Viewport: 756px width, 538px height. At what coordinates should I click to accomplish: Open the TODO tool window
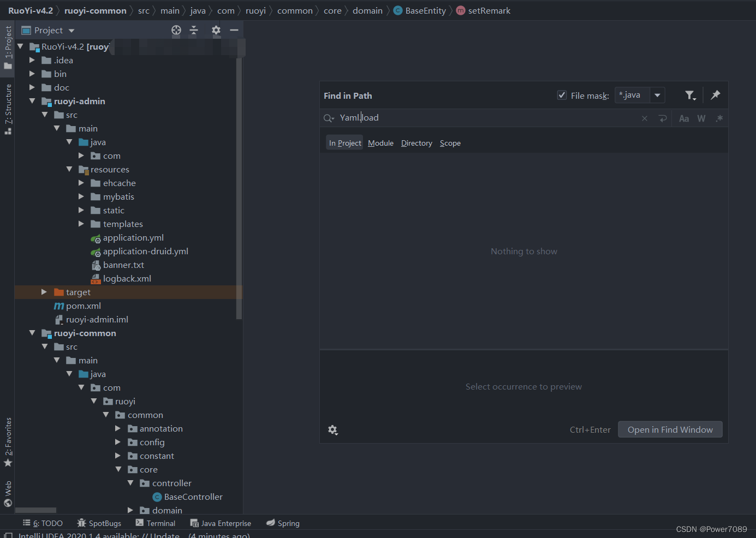(x=43, y=523)
